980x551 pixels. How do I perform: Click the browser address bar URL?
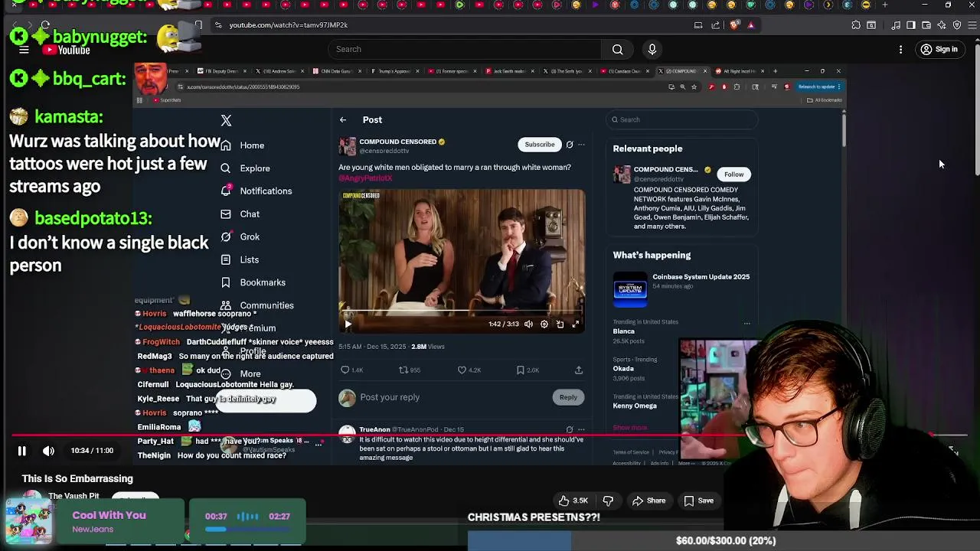coord(288,24)
